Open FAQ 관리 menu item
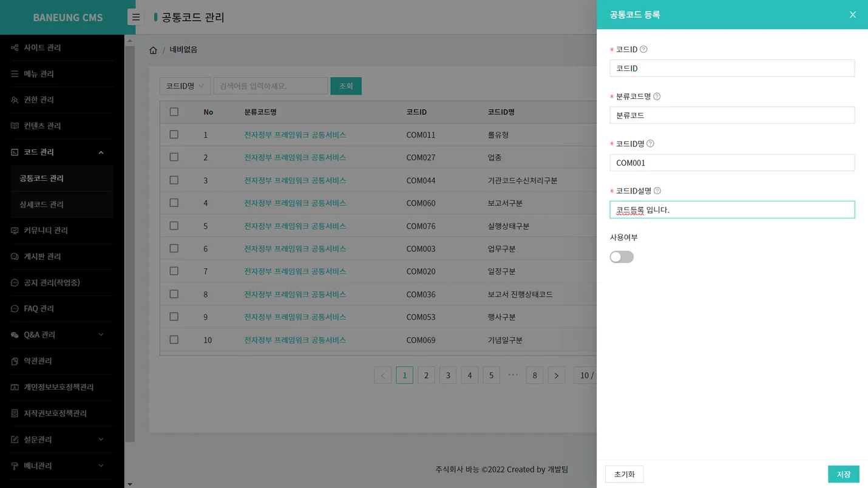This screenshot has height=488, width=868. coord(62,308)
